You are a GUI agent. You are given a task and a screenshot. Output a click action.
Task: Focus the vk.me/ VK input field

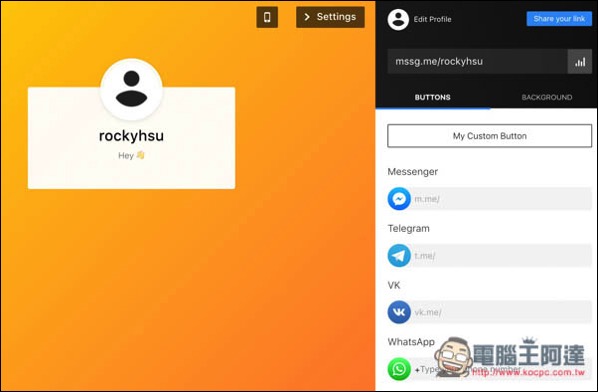click(501, 312)
